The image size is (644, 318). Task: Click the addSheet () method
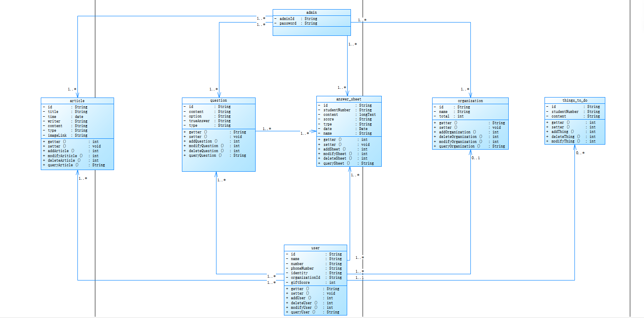pos(343,149)
